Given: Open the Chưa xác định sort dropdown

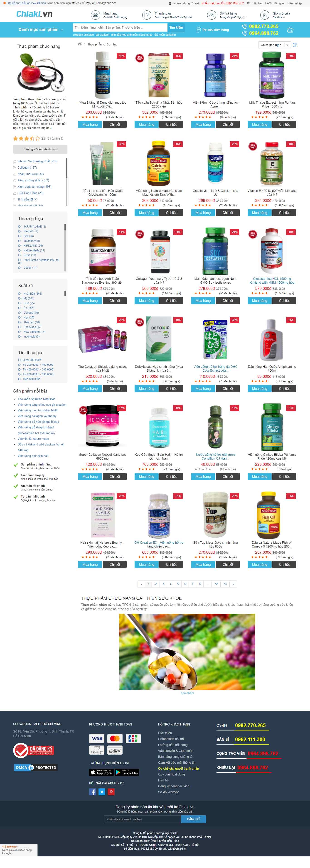Looking at the screenshot, I should (275, 45).
